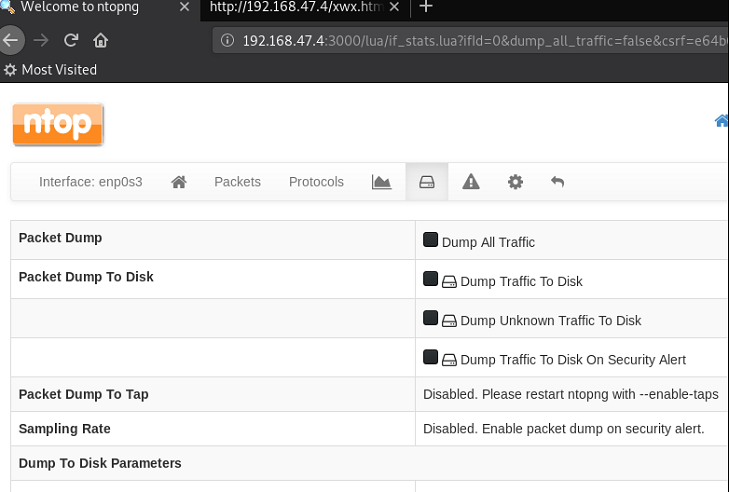
Task: Open the alerts warning triangle tab
Action: tap(471, 181)
